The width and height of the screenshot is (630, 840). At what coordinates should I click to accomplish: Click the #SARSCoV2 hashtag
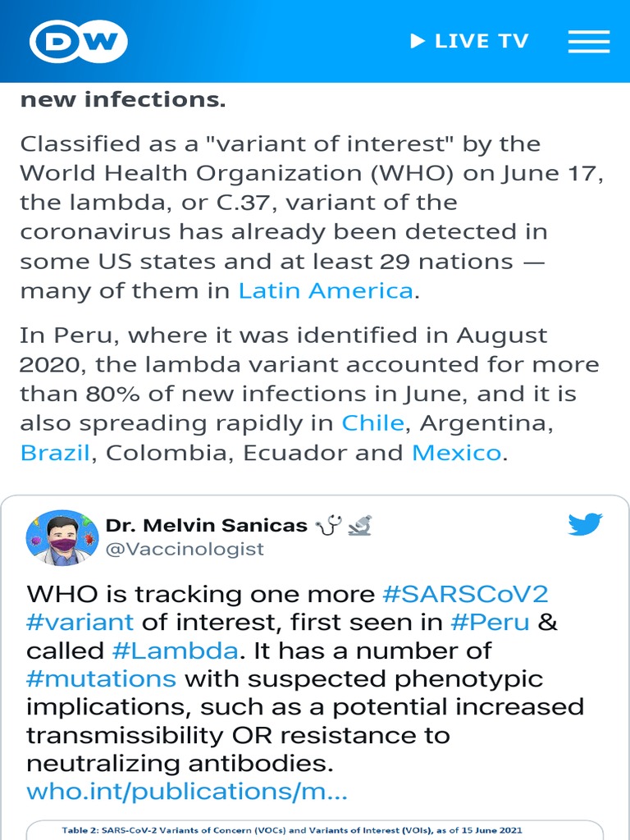[465, 594]
